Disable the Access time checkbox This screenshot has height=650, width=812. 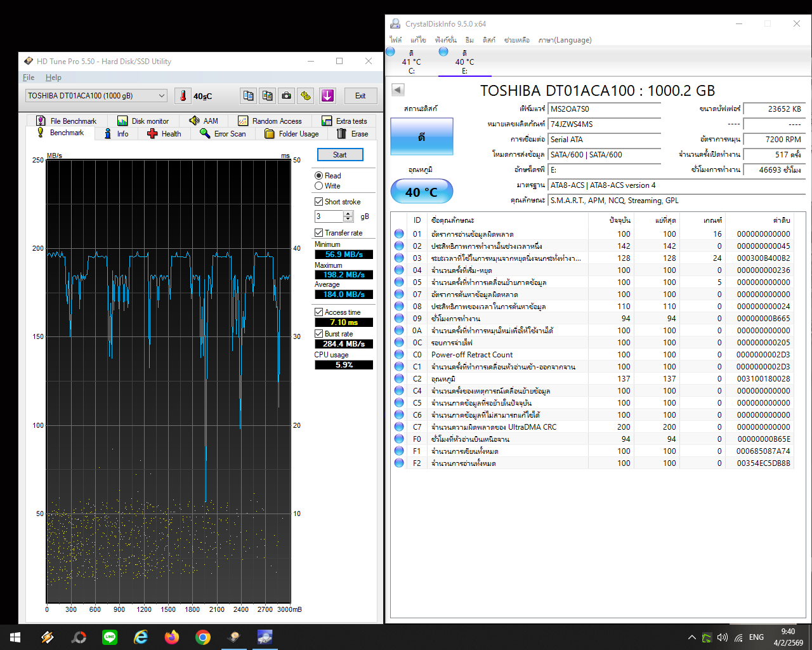(319, 312)
